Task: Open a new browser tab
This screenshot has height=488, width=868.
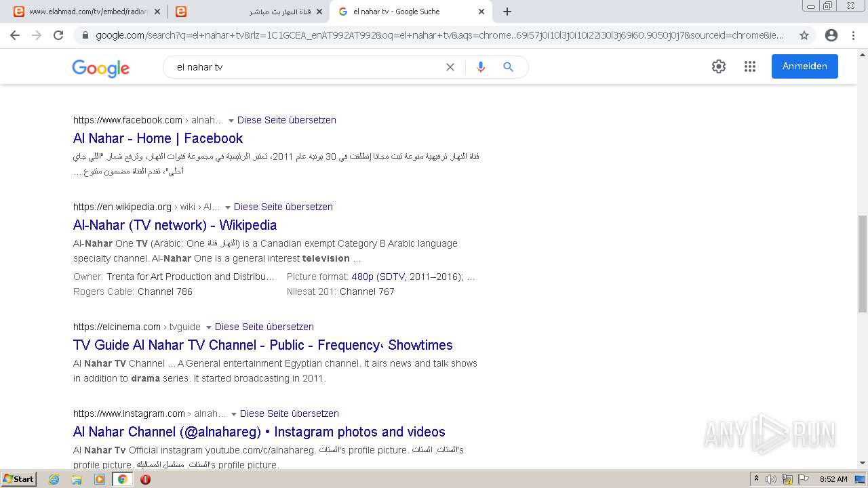Action: [507, 12]
